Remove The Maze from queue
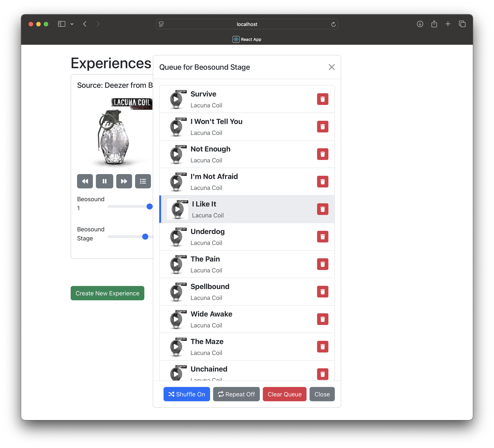The height and width of the screenshot is (448, 494). click(323, 347)
